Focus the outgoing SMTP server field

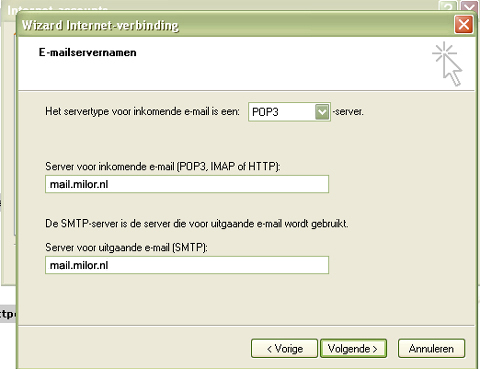pyautogui.click(x=187, y=265)
